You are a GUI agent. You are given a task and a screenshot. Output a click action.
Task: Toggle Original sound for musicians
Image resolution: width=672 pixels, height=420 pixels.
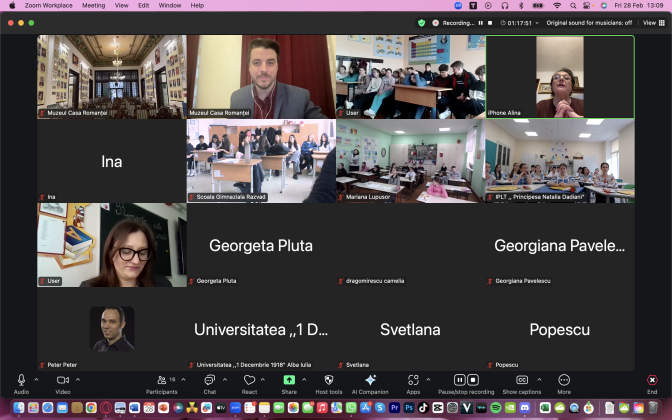(x=589, y=22)
